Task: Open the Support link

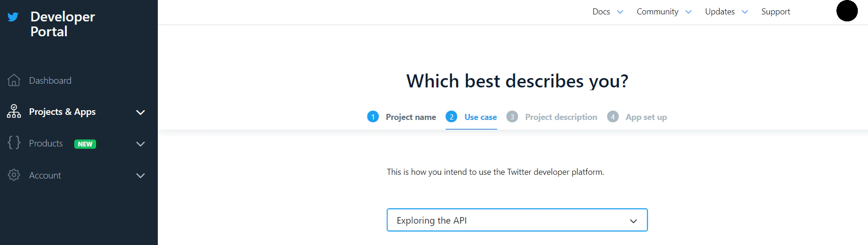Action: (x=776, y=12)
